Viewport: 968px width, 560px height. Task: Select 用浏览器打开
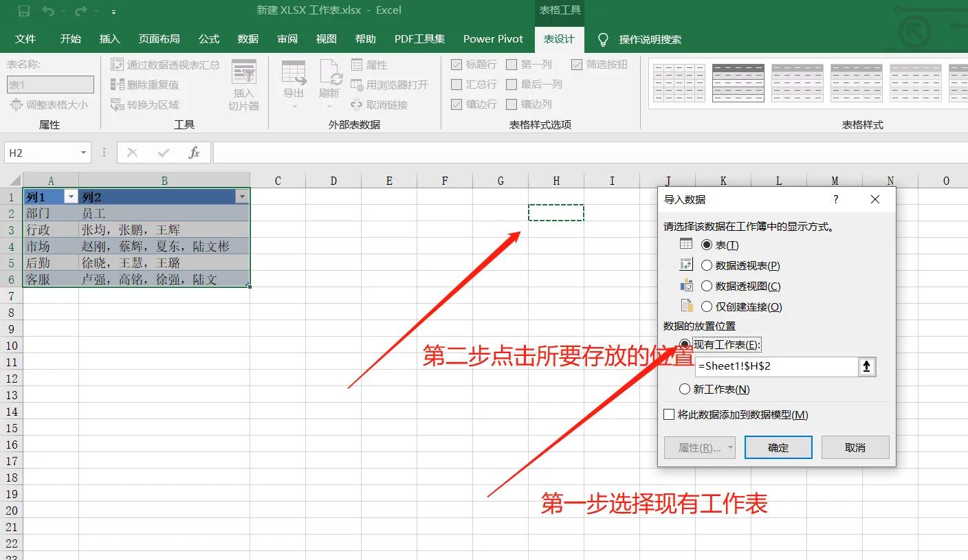(x=389, y=85)
